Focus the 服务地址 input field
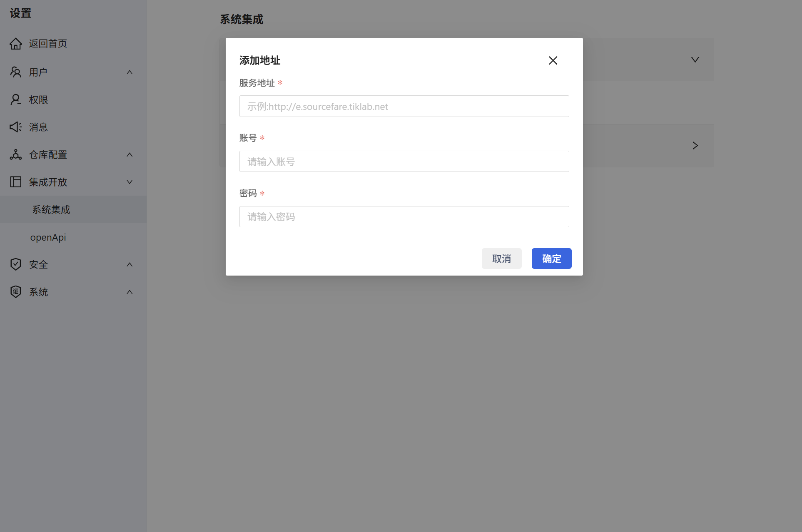This screenshot has width=802, height=532. tap(404, 106)
